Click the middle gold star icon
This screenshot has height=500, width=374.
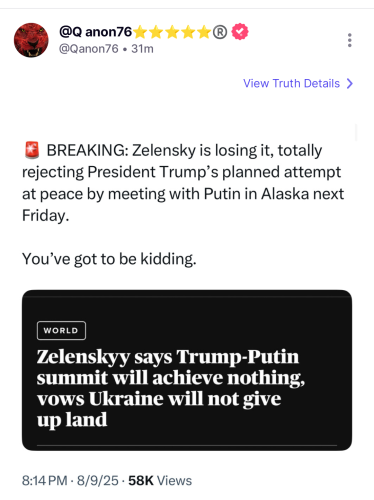(x=173, y=32)
